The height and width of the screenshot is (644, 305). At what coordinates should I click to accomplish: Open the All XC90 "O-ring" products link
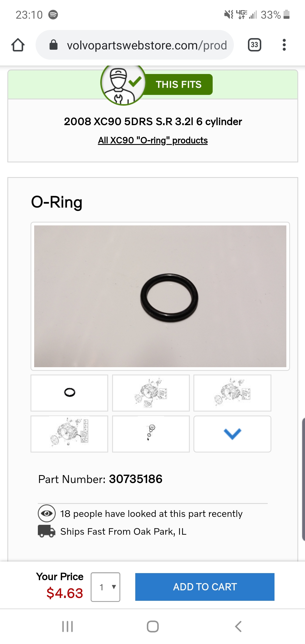pos(153,140)
